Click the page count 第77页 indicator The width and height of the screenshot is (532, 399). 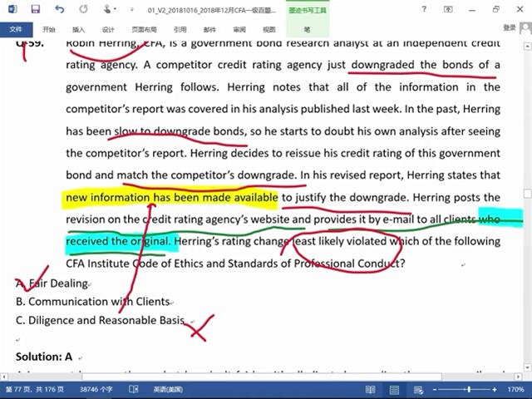click(32, 389)
